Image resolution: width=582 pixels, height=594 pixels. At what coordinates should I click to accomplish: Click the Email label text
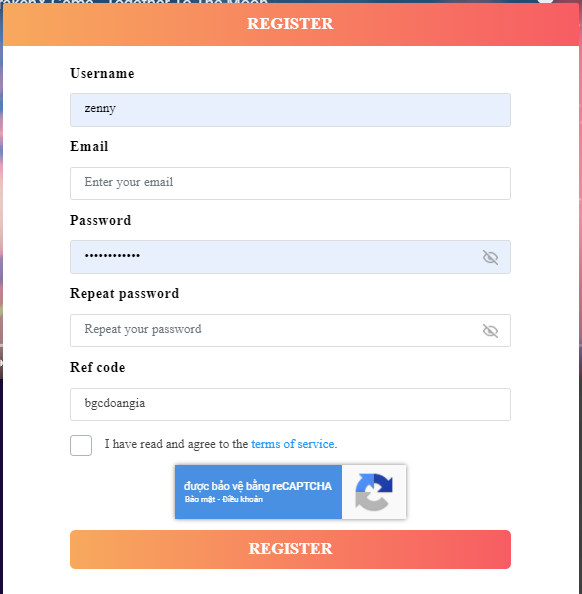(89, 147)
